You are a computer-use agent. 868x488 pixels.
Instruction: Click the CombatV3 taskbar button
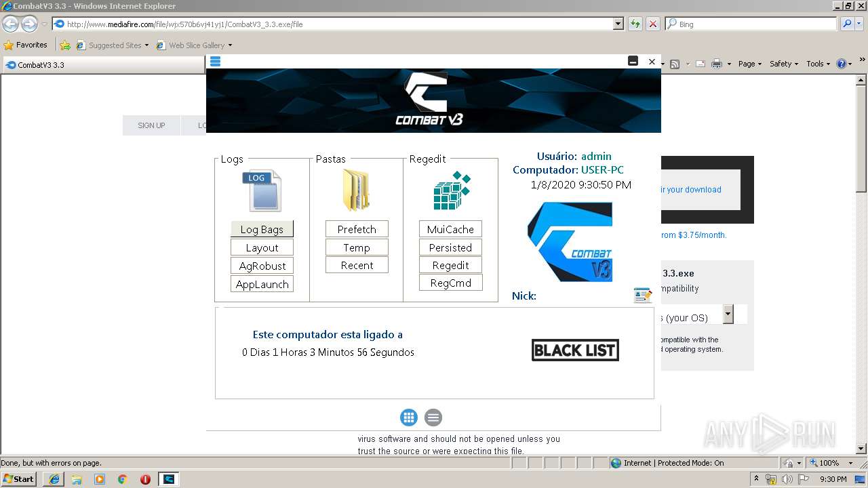coord(168,479)
